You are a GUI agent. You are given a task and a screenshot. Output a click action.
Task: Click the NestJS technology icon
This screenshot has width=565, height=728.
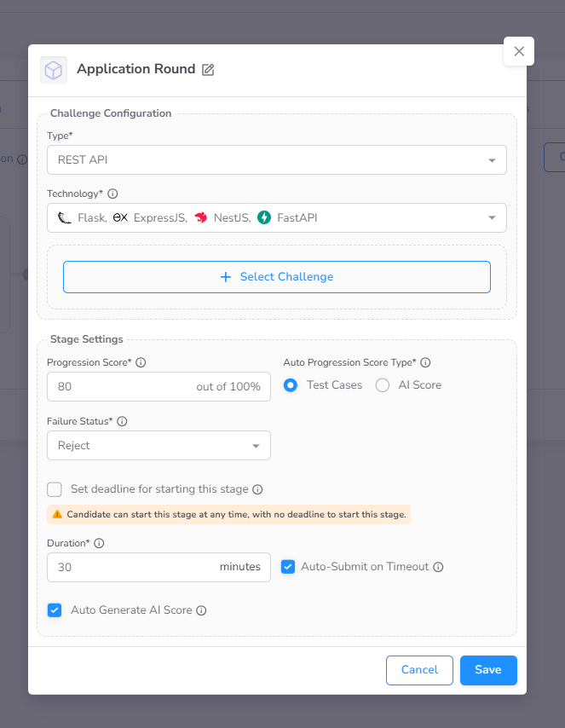pyautogui.click(x=200, y=217)
